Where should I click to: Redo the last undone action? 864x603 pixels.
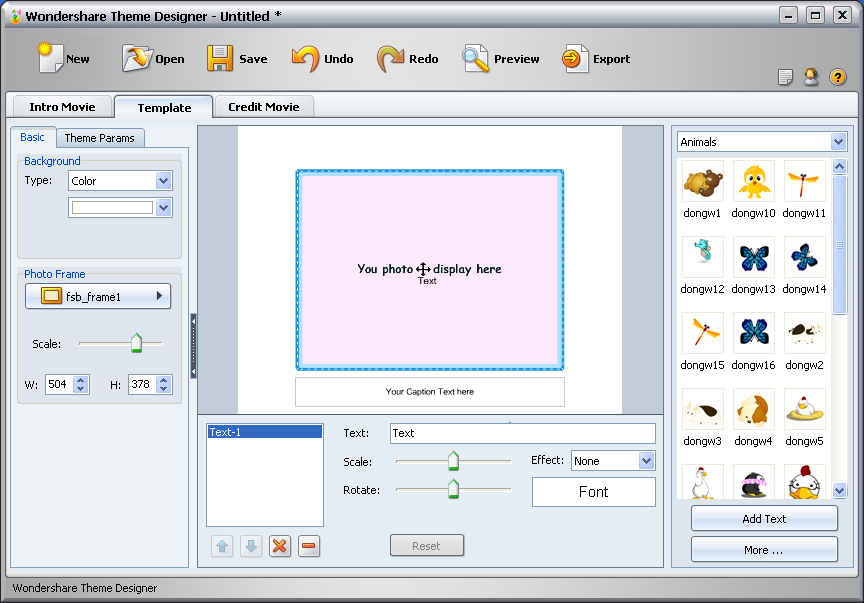click(390, 59)
